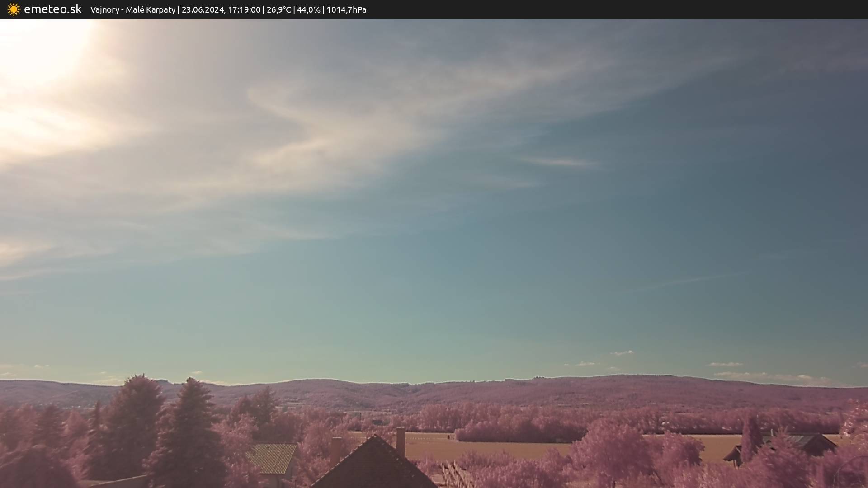This screenshot has width=868, height=488.
Task: Click the light tiled roof on the left
Action: (x=274, y=458)
